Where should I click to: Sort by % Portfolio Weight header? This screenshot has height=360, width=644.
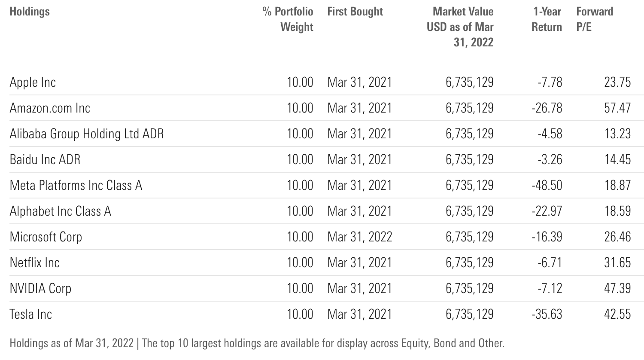(x=288, y=19)
